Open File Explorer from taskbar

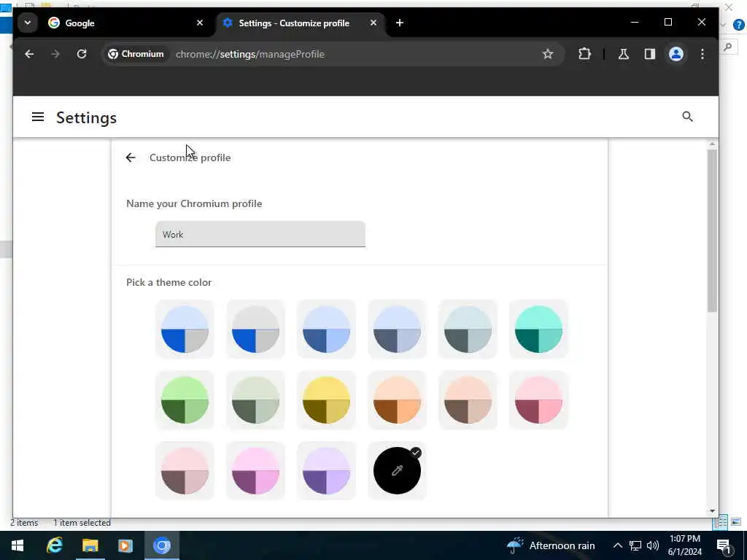[90, 545]
